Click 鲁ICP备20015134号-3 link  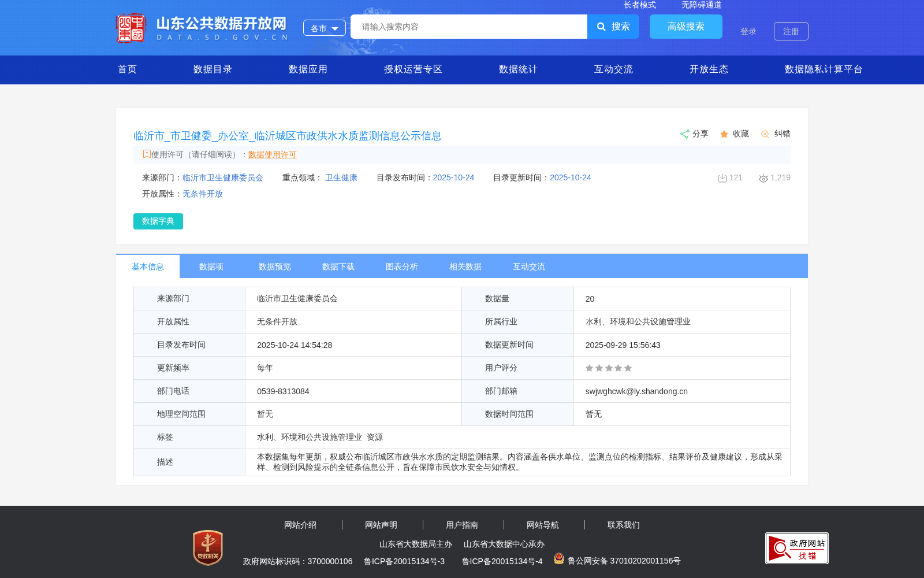pos(404,561)
